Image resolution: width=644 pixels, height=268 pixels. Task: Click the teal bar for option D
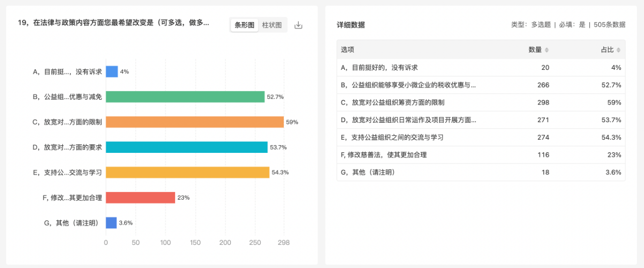[187, 147]
